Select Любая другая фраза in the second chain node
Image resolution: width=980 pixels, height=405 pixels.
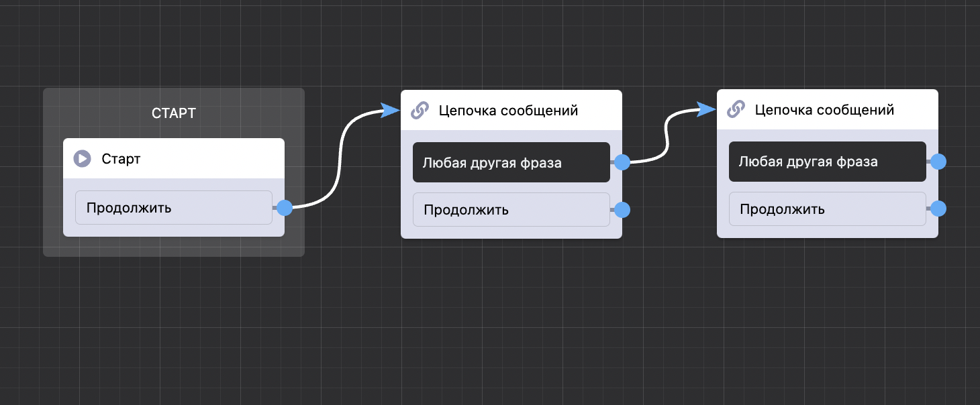coord(827,162)
